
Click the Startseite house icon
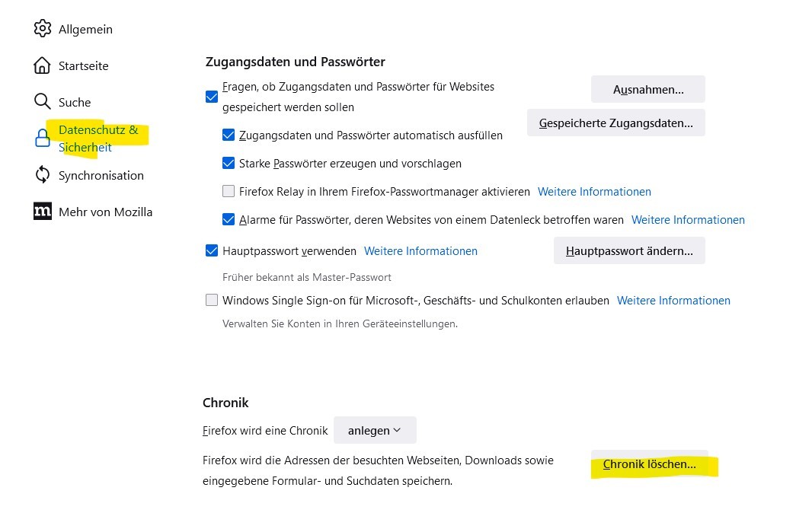[42, 65]
